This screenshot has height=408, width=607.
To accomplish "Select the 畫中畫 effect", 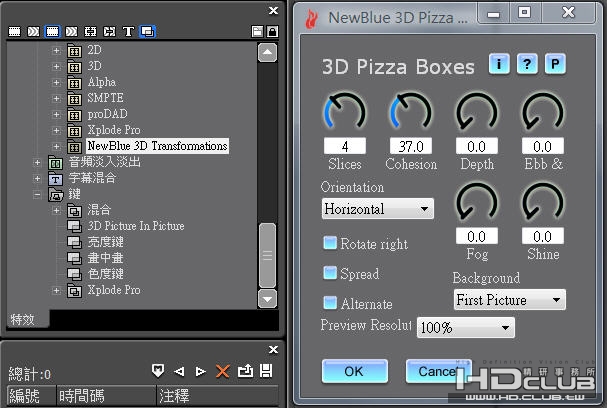I will point(105,258).
